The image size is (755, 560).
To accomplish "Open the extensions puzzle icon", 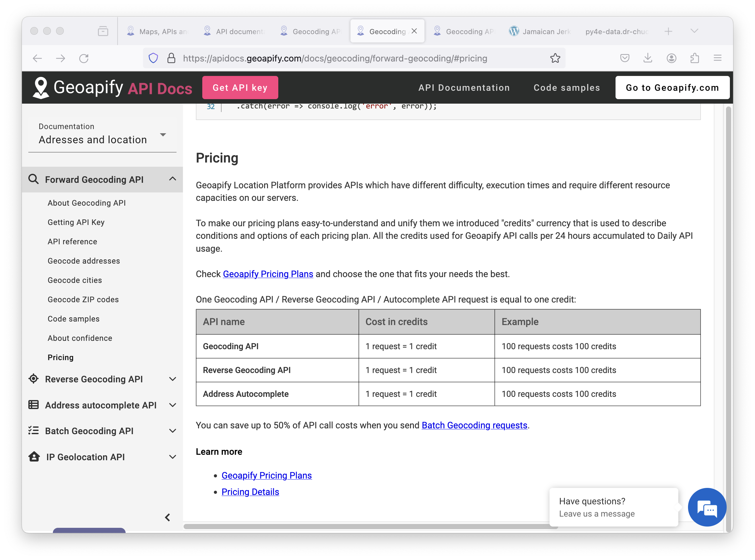I will pos(695,58).
